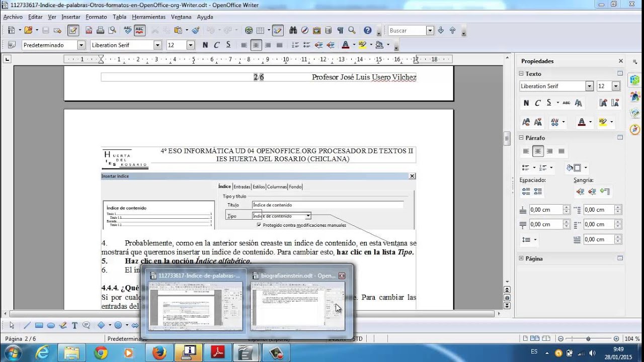Open the toolbar font size dropdown

[191, 45]
